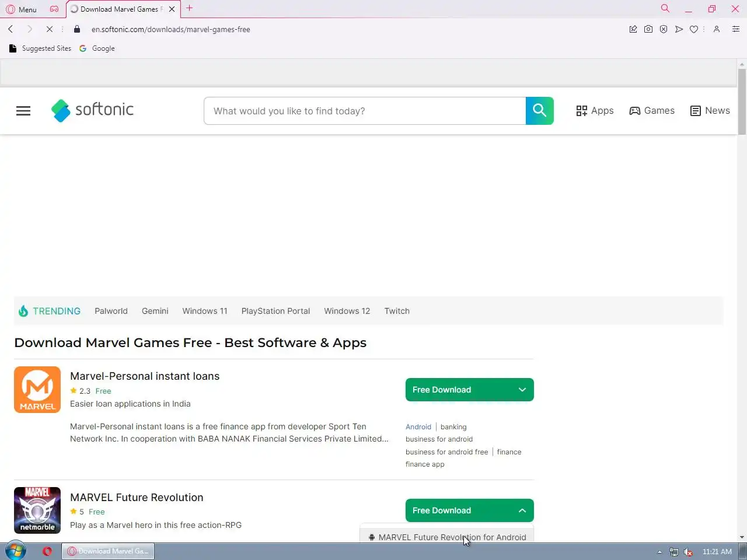Click the Marvel-Personal instant loans app icon
747x560 pixels.
coord(37,390)
